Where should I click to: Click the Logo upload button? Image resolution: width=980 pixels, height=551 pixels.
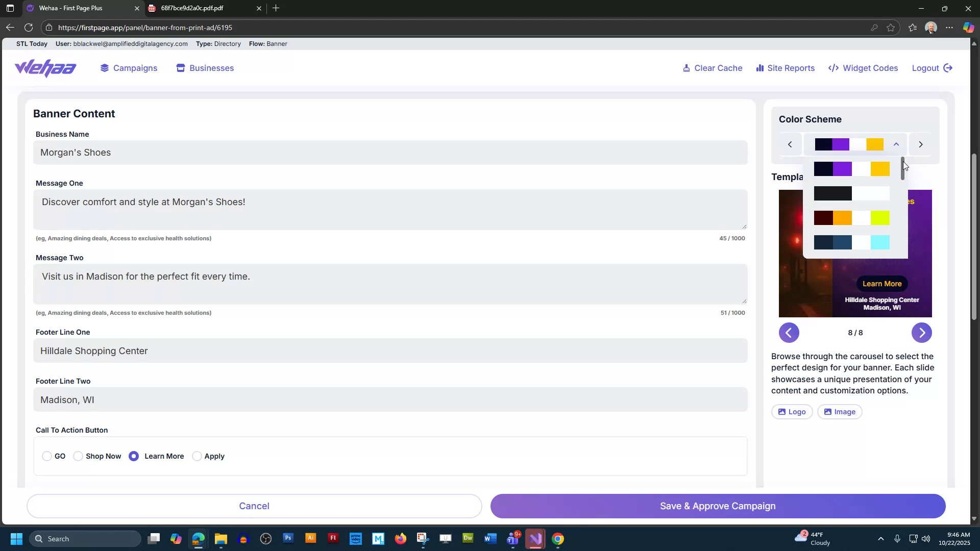pos(791,412)
